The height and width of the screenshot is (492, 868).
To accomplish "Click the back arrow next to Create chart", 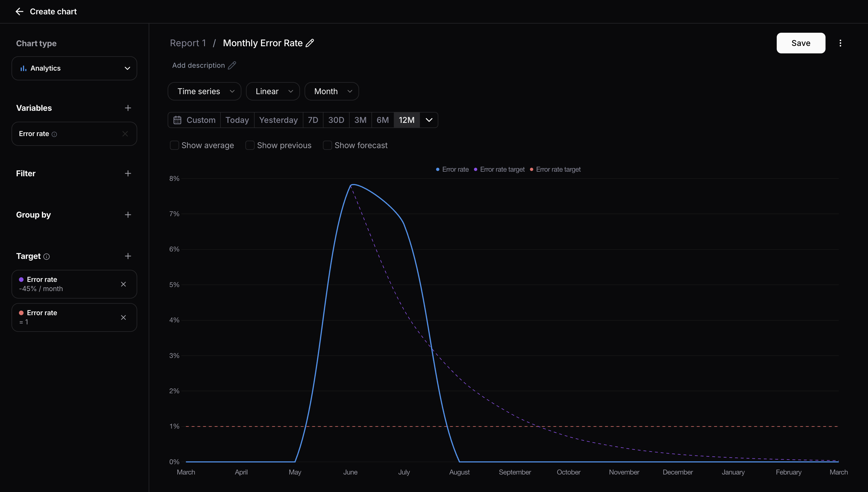I will (19, 11).
